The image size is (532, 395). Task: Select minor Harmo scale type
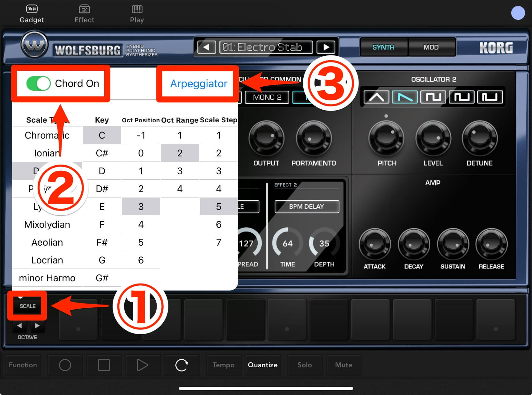coord(47,278)
